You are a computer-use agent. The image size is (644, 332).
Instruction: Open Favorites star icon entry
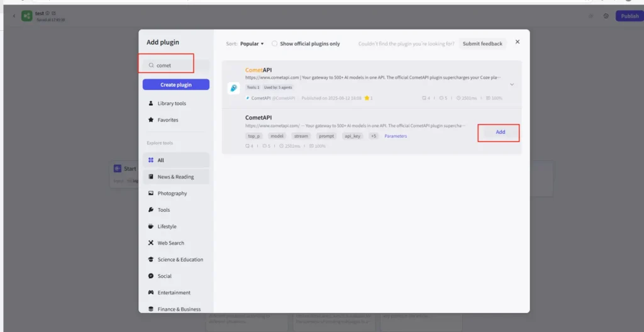pyautogui.click(x=151, y=120)
